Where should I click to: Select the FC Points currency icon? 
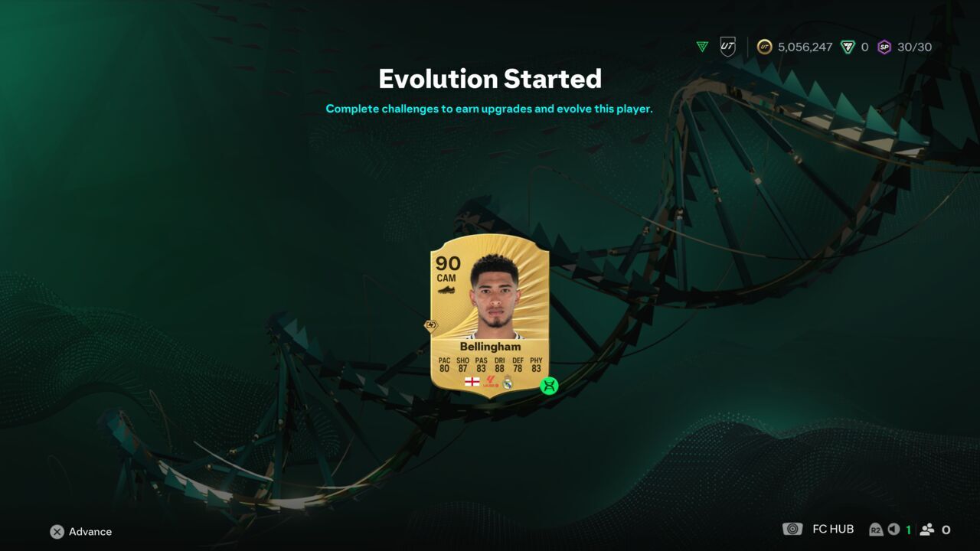tap(848, 47)
